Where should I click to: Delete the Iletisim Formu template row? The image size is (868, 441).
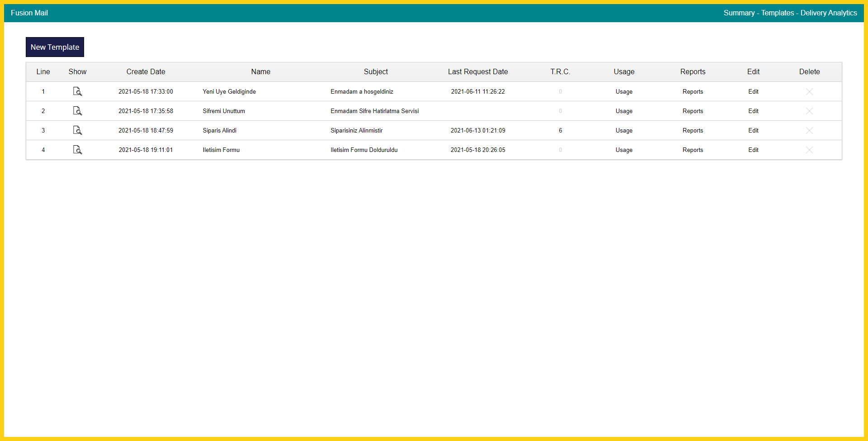coord(809,150)
